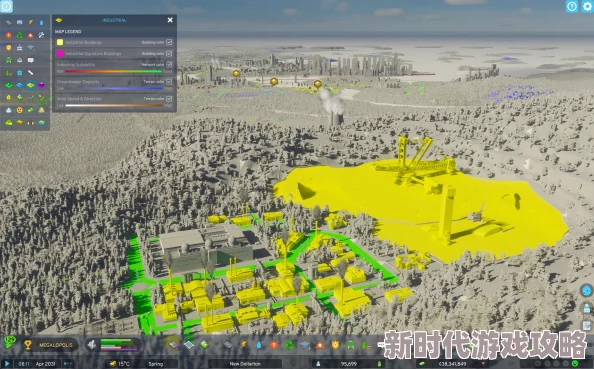Toggle Wind Speed & Direction checkbox
The width and height of the screenshot is (594, 369).
tap(169, 99)
